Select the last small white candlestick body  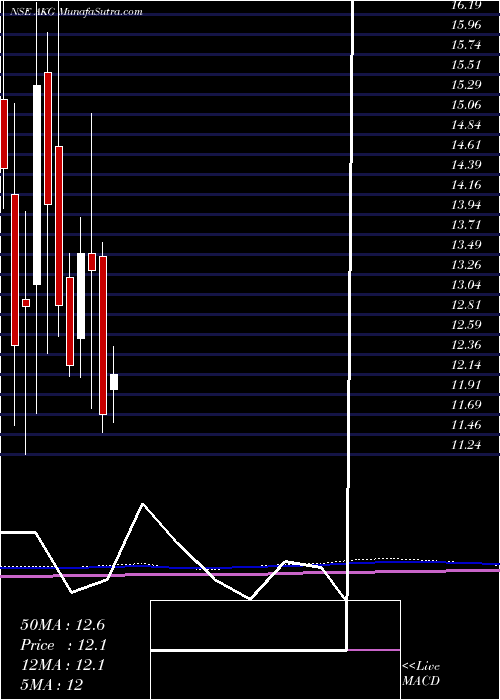click(114, 382)
